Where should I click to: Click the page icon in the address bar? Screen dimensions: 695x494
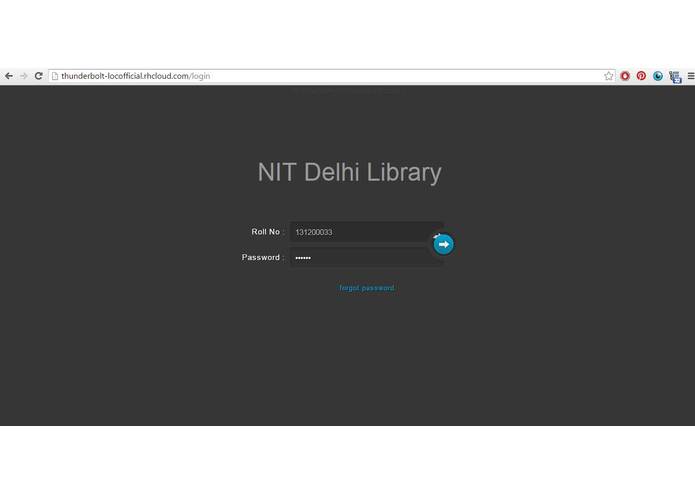point(55,76)
